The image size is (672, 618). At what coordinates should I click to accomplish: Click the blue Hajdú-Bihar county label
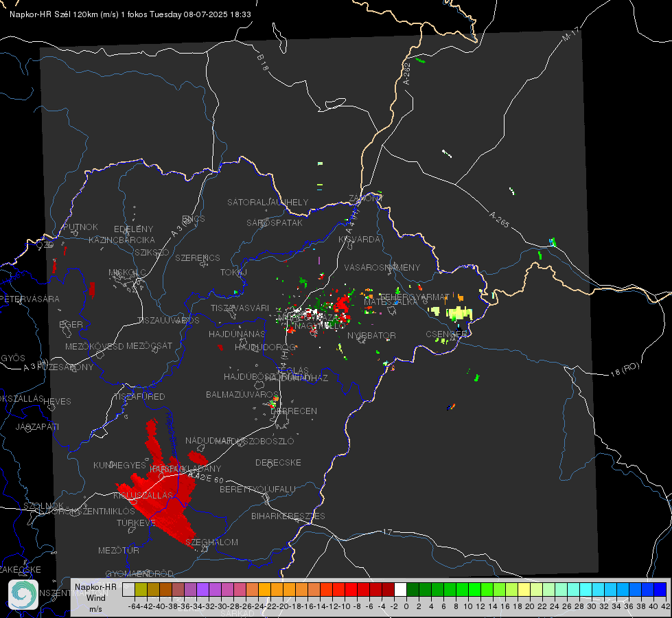tap(172, 436)
